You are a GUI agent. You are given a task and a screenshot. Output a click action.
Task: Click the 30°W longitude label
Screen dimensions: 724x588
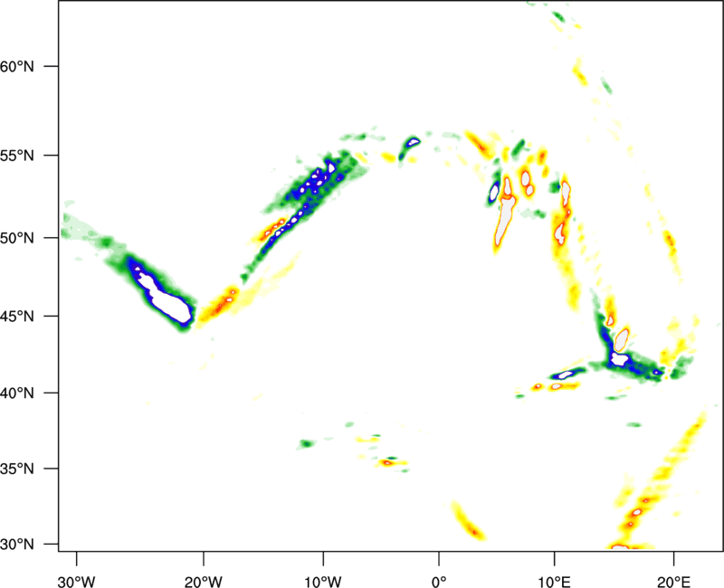point(77,582)
